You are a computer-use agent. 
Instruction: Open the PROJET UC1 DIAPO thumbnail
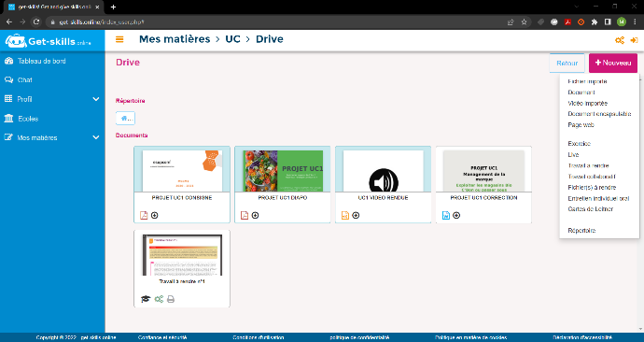(283, 171)
